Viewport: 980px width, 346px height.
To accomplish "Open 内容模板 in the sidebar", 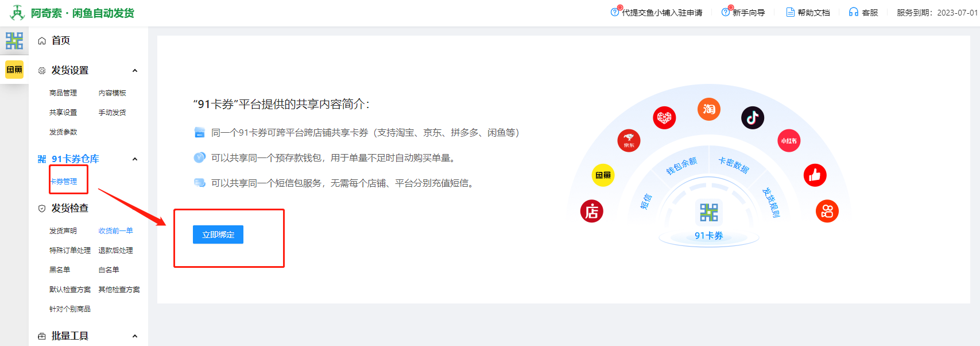I will click(112, 93).
